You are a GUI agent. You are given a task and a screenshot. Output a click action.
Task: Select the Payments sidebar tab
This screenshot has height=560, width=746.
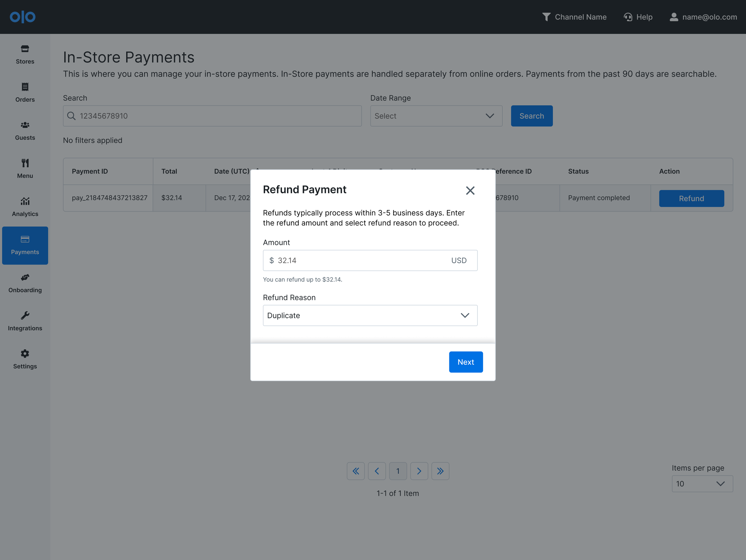25,245
